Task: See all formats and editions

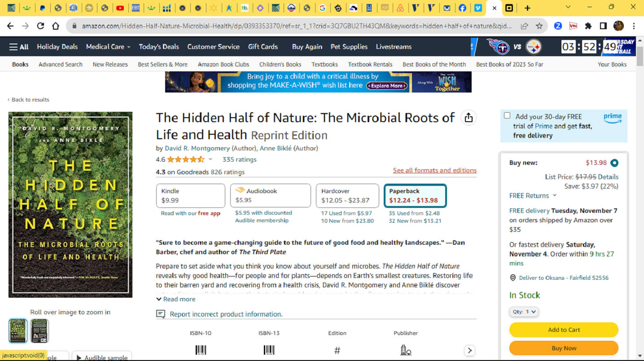Action: point(435,170)
